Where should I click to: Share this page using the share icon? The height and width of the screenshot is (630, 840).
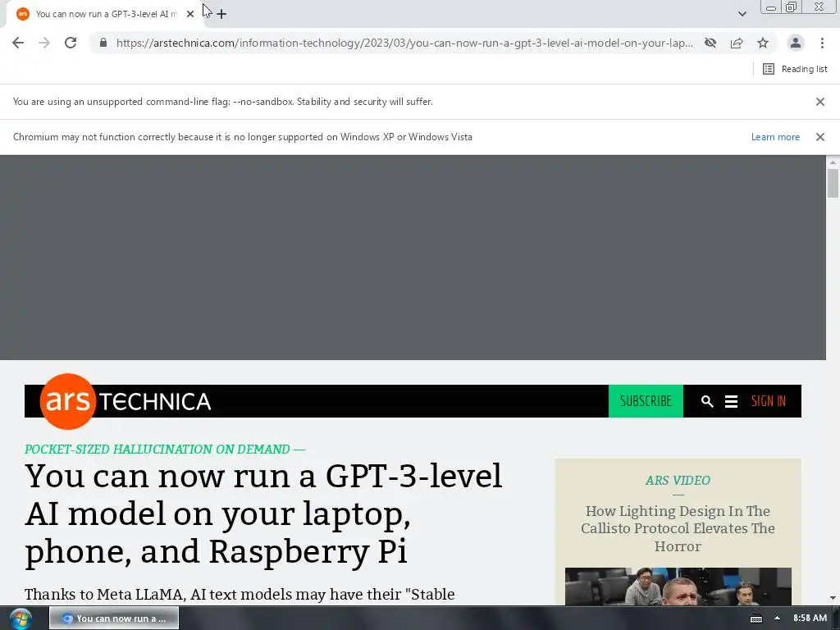tap(737, 43)
